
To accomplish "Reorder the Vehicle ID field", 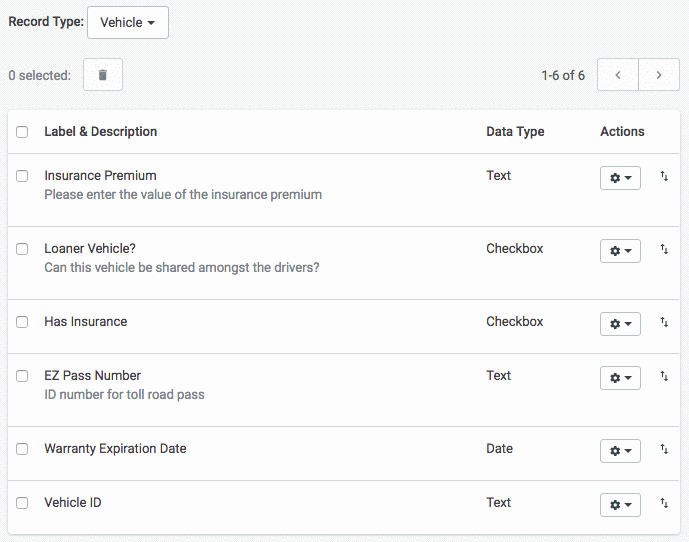I will (664, 504).
